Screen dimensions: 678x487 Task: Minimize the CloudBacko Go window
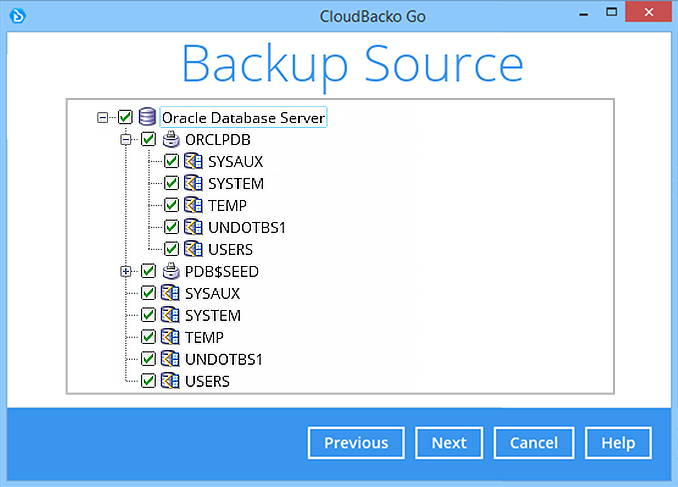(x=584, y=13)
